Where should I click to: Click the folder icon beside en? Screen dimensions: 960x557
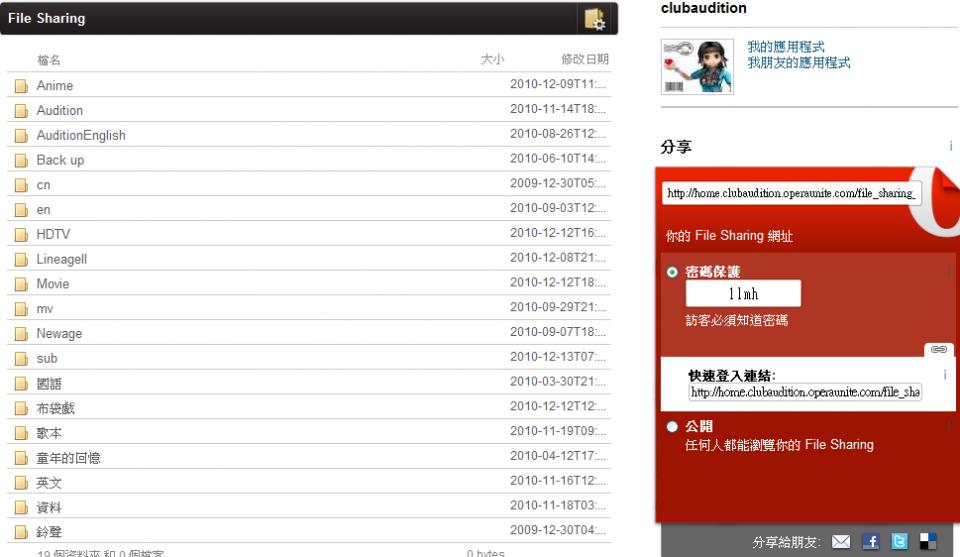21,210
